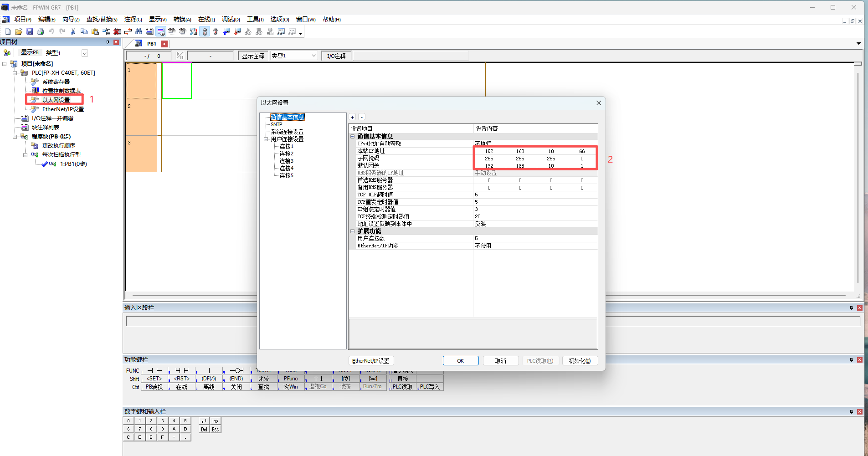Click the EtherNet/IP设置 button in dialog
This screenshot has width=868, height=456.
click(370, 361)
